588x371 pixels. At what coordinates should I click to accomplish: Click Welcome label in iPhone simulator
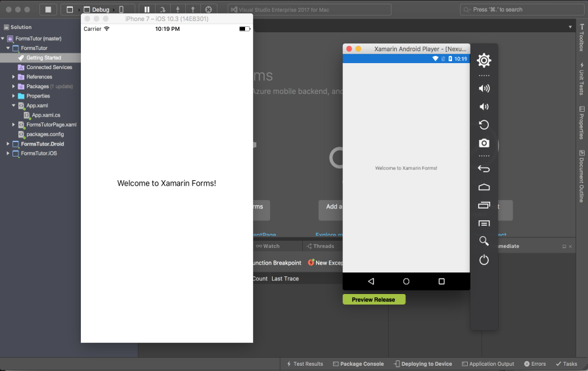point(166,184)
